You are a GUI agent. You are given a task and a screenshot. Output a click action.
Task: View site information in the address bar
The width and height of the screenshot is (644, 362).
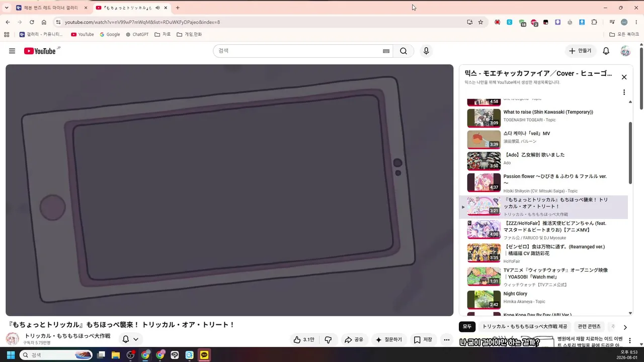coord(58,22)
